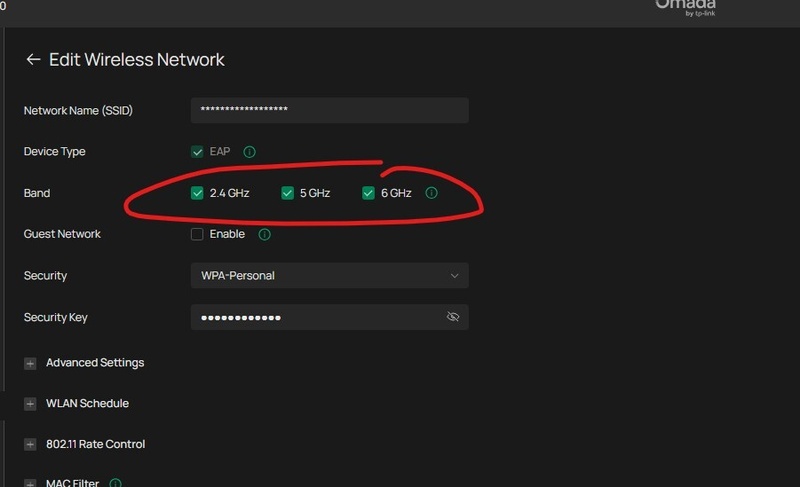
Task: Click the Network Name (SSID) field
Action: pos(330,110)
